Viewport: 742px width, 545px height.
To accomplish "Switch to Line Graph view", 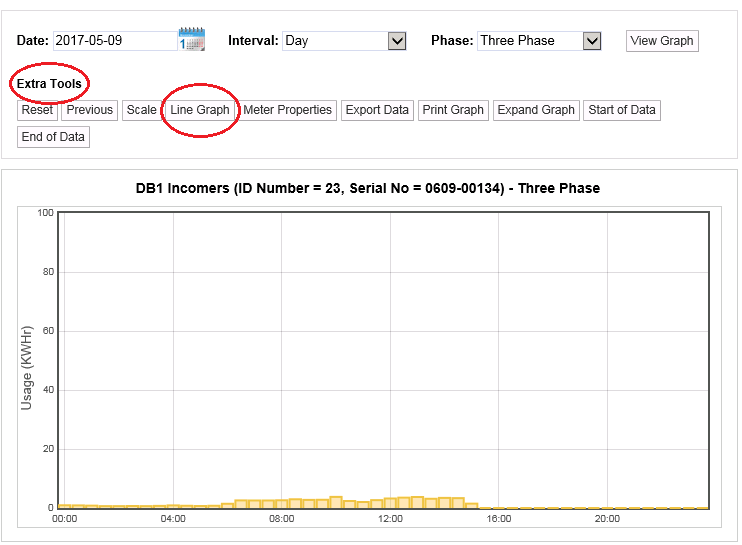I will (x=200, y=110).
